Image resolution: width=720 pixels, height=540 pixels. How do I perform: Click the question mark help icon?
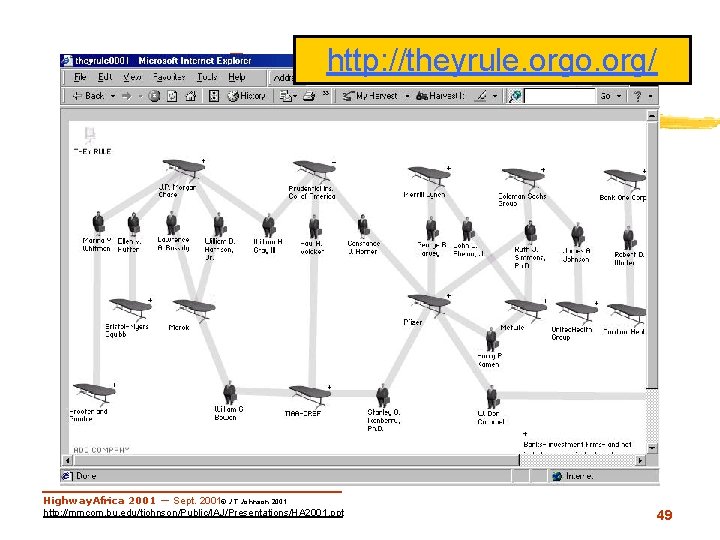tap(638, 96)
